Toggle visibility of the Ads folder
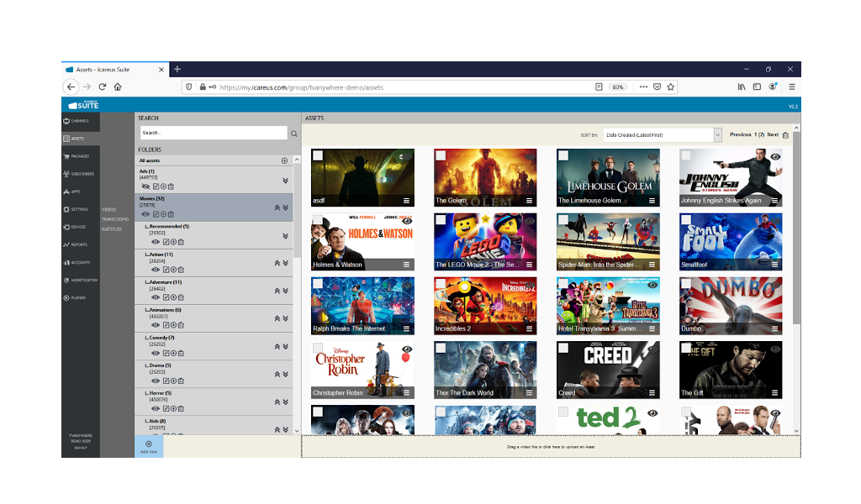Viewport: 861px width, 504px height. (145, 186)
